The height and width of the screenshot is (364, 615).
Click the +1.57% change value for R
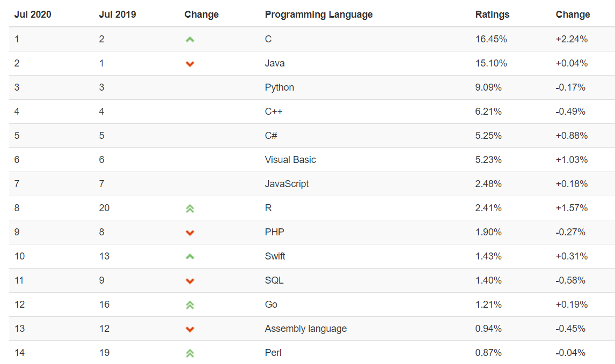[572, 208]
